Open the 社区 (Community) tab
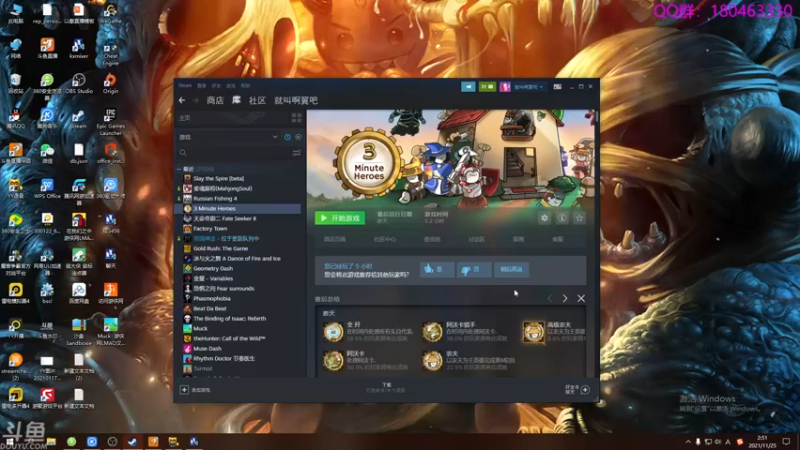 pyautogui.click(x=257, y=101)
